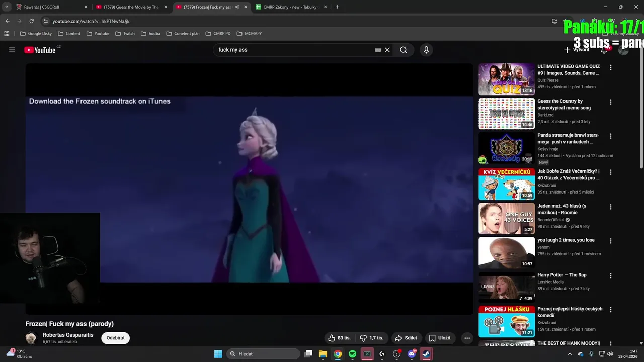This screenshot has height=362, width=644.
Task: Open 'Guess the Country by stereotypical meme song'
Action: click(x=564, y=104)
